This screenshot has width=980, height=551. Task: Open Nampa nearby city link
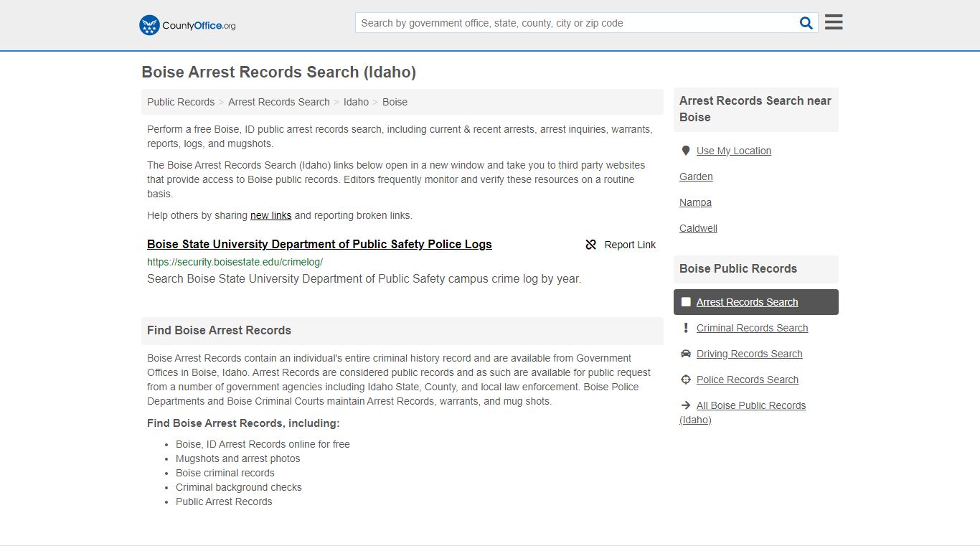pyautogui.click(x=695, y=202)
